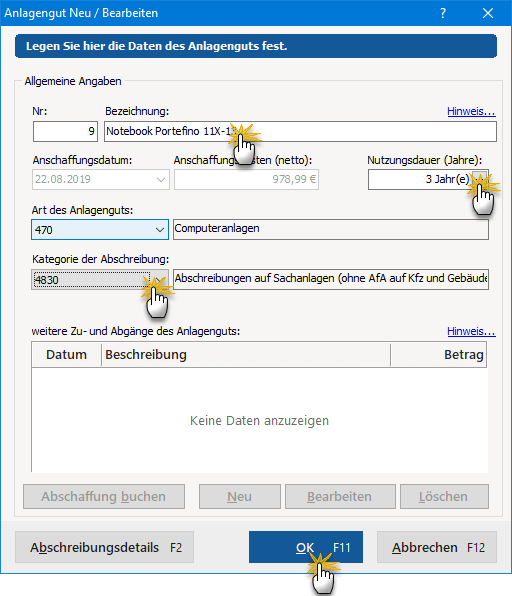This screenshot has height=596, width=512.
Task: Expand the Art des Anlagenguts 470 dropdown
Action: point(160,230)
